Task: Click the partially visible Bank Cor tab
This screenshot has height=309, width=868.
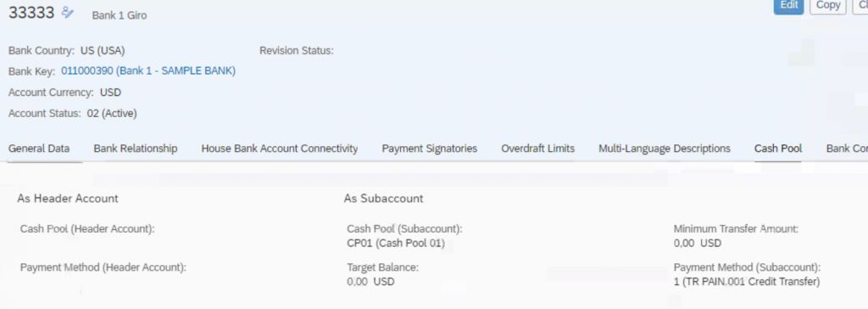Action: [x=847, y=149]
